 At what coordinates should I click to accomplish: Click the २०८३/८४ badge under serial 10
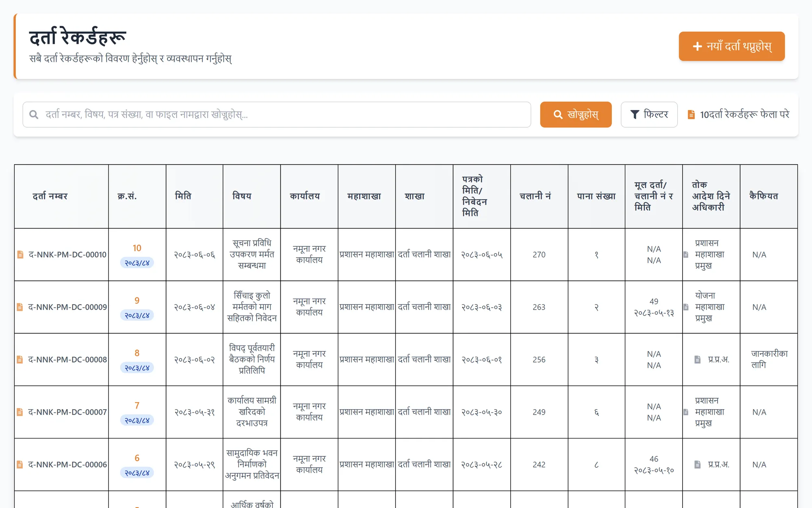pyautogui.click(x=137, y=263)
